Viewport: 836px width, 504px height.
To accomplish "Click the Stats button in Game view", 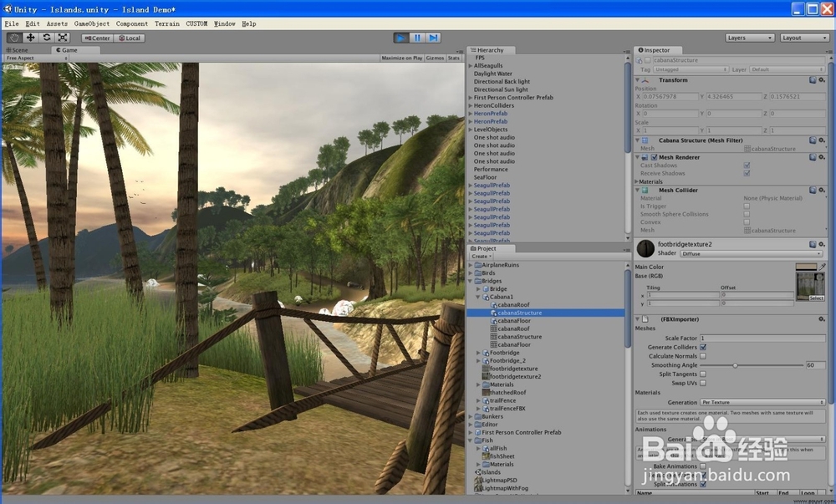I will pos(454,58).
